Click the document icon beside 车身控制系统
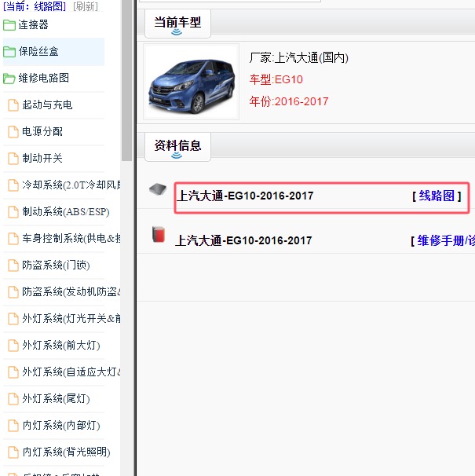This screenshot has height=476, width=475. click(x=13, y=239)
